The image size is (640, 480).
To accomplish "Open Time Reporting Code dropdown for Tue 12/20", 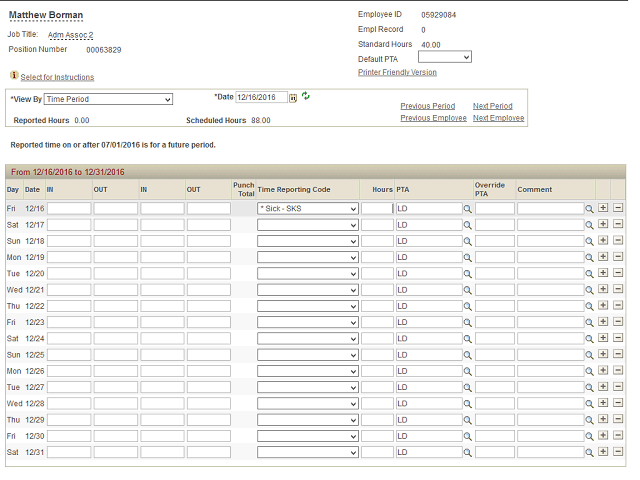I will coord(307,274).
